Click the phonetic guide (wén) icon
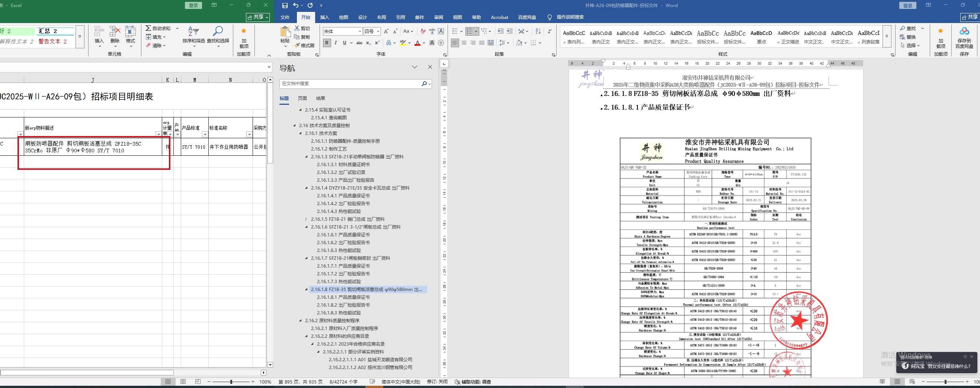This screenshot has width=980, height=388. (432, 31)
